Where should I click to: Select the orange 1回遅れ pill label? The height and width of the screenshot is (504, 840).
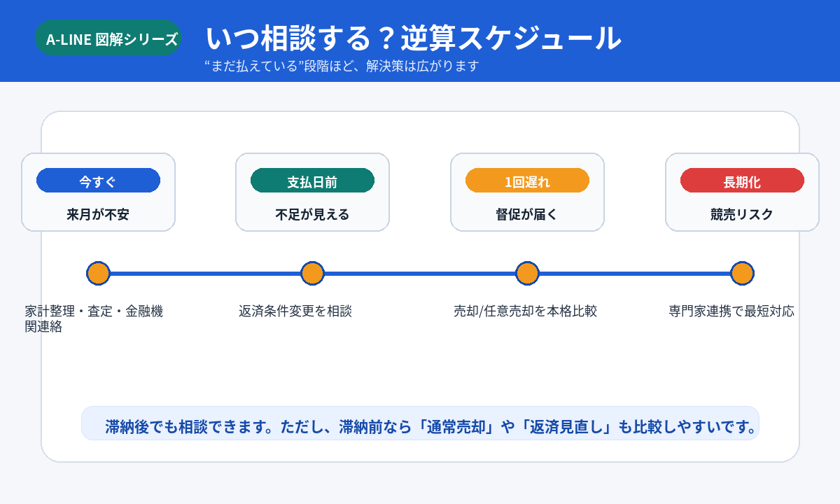527,181
